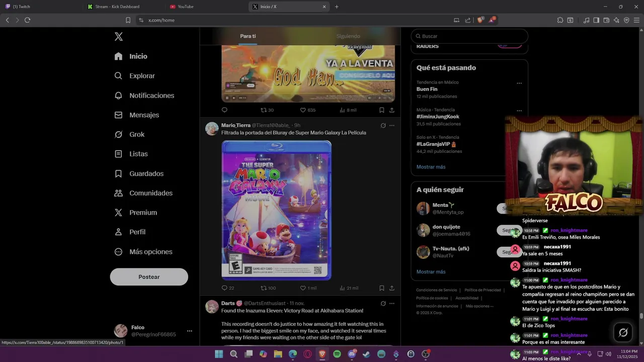This screenshot has width=644, height=362.
Task: Toggle the browser sidebar panel
Action: pyautogui.click(x=596, y=20)
